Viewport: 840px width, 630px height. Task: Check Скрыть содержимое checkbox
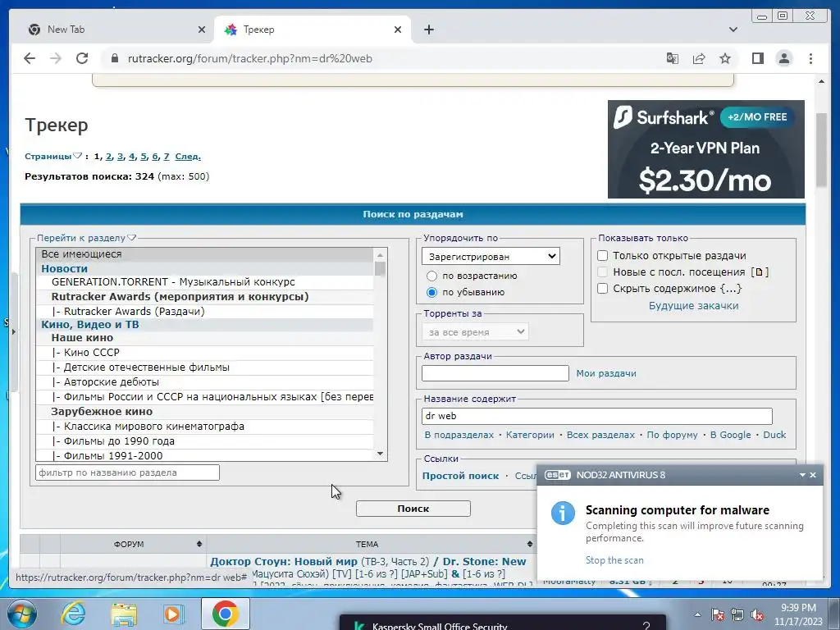[603, 288]
